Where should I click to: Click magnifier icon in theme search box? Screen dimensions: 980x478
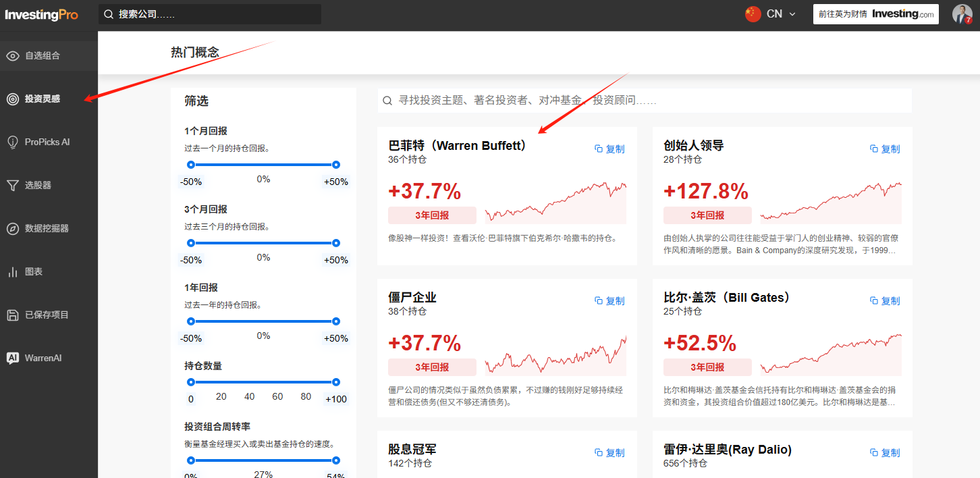387,101
